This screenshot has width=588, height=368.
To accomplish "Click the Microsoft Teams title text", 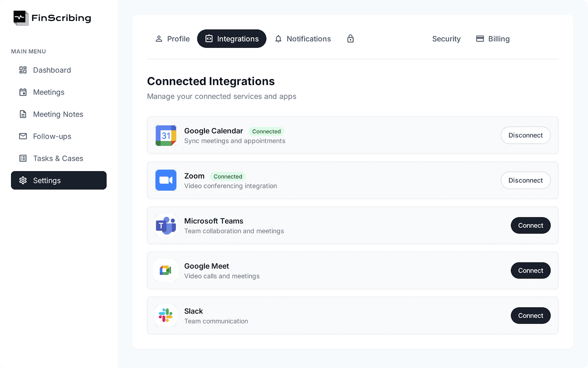I will [214, 221].
